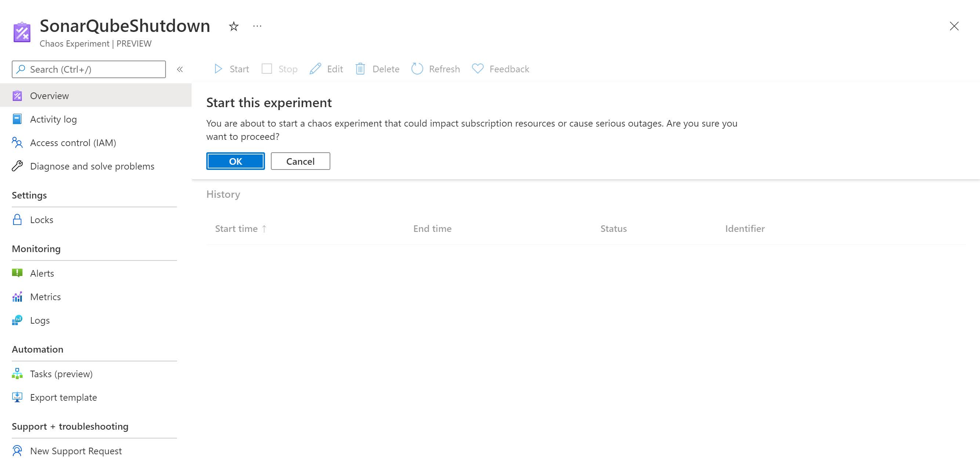Screen dimensions: 980x466
Task: Open Access control (IAM)
Action: (x=73, y=143)
